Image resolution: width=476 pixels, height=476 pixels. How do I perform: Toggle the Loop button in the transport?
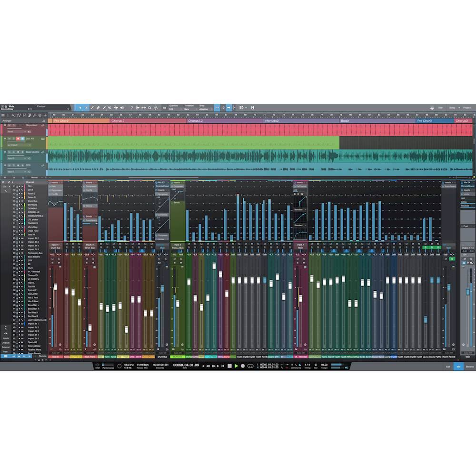[250, 366]
